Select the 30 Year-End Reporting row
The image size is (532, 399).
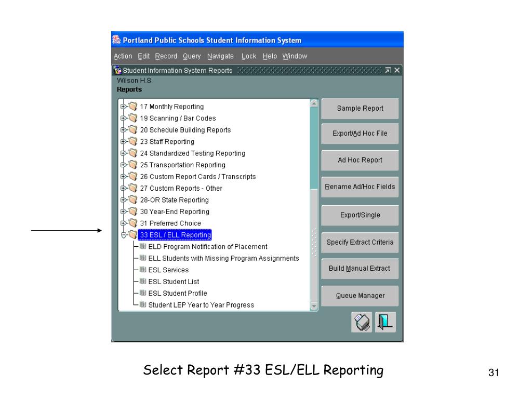pyautogui.click(x=175, y=211)
